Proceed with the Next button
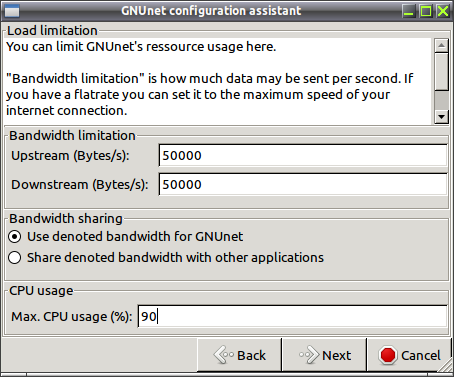454x377 pixels. [x=324, y=355]
